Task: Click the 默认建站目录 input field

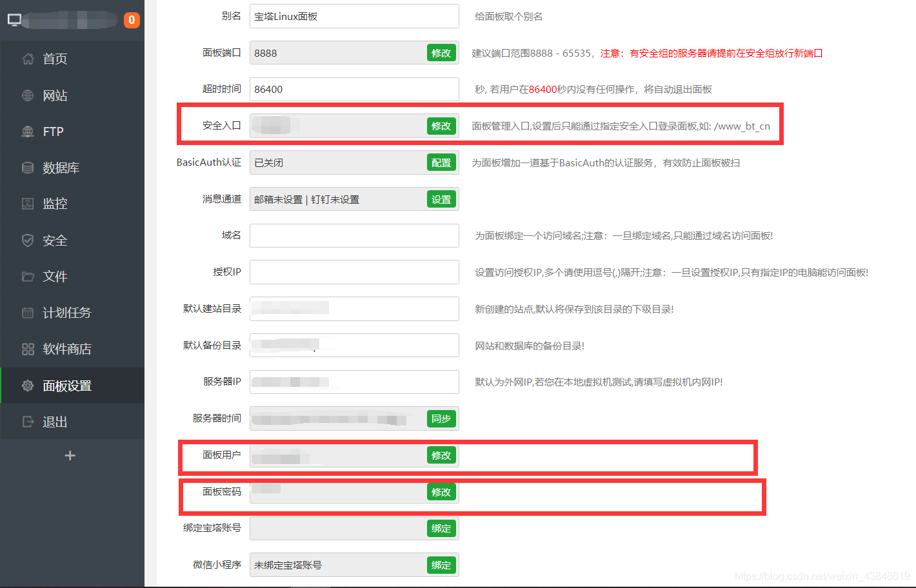Action: 354,309
